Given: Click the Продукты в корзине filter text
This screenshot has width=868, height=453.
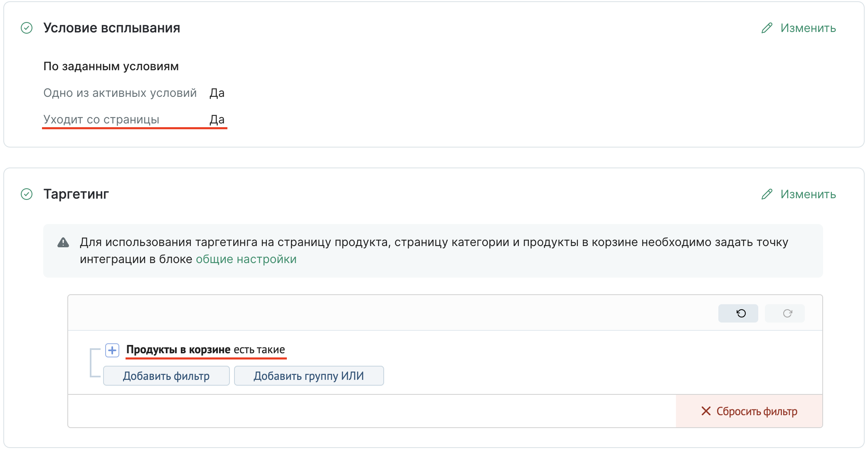Looking at the screenshot, I should tap(178, 350).
